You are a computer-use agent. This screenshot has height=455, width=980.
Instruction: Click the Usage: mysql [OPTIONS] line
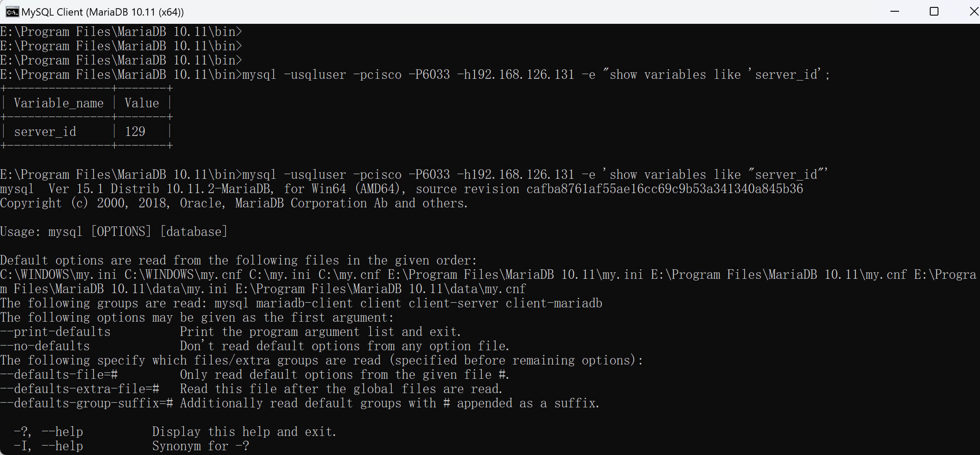[x=113, y=232]
